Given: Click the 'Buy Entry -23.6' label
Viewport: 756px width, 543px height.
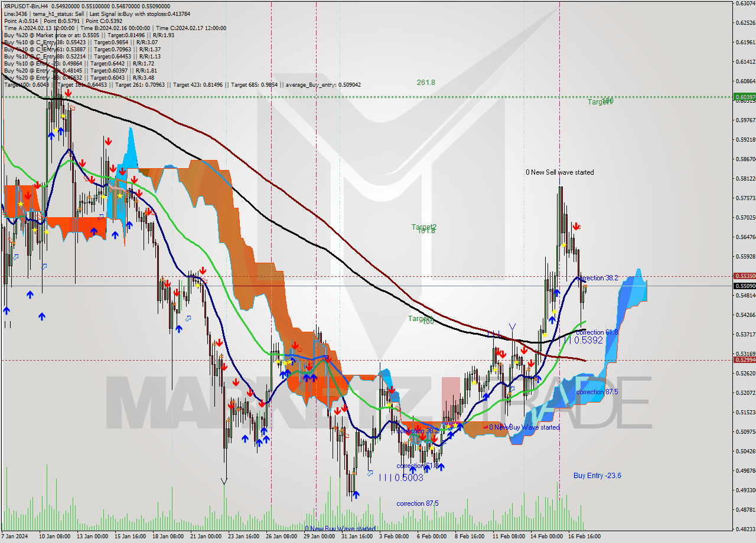Looking at the screenshot, I should click(597, 476).
